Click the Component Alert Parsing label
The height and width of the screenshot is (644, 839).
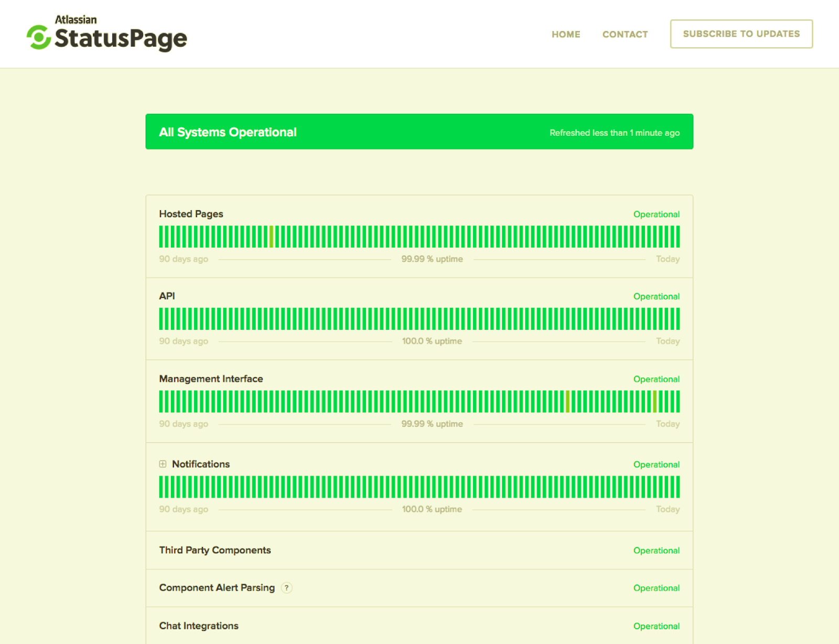pyautogui.click(x=217, y=588)
